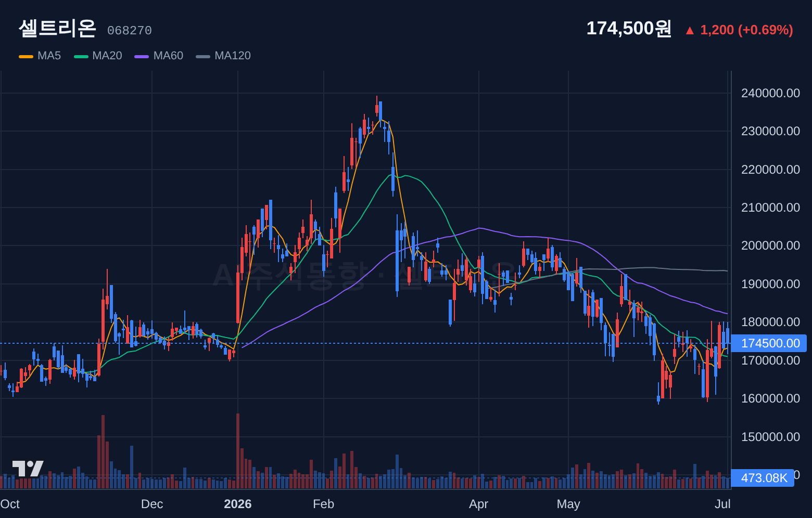Click the 174,500원 price header

click(629, 29)
